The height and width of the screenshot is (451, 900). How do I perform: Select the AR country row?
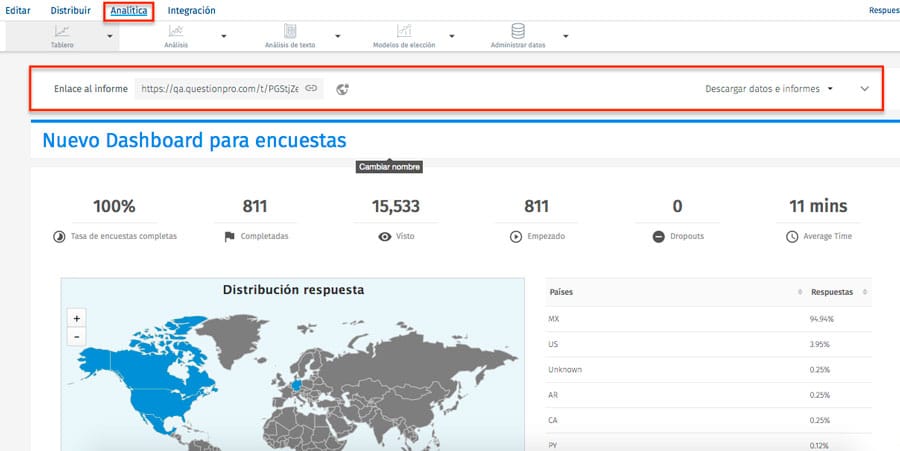click(708, 395)
